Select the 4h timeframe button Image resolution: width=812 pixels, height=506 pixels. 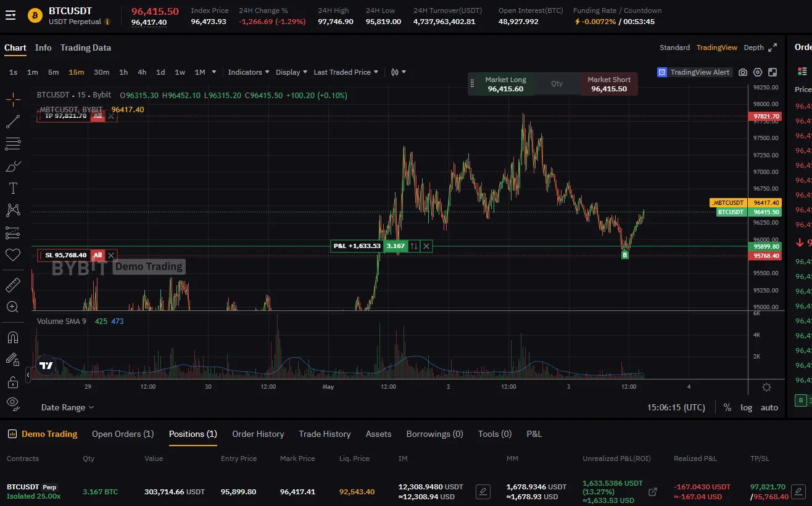[x=142, y=72]
